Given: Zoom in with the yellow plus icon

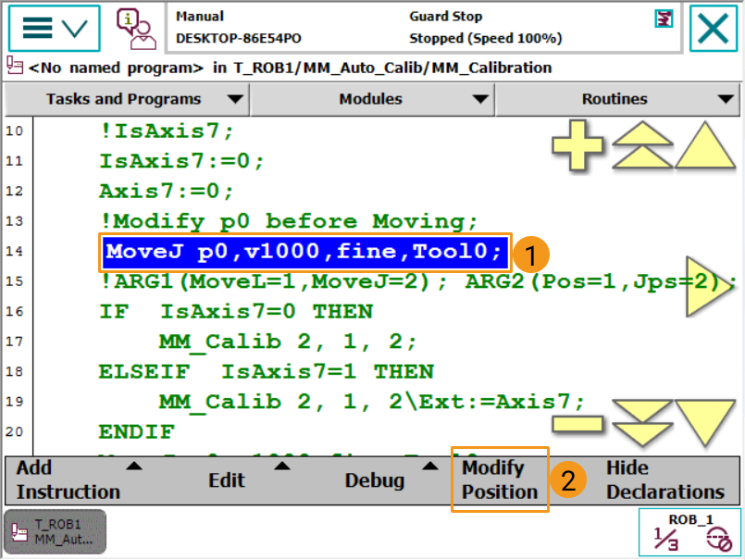Looking at the screenshot, I should coord(577,145).
